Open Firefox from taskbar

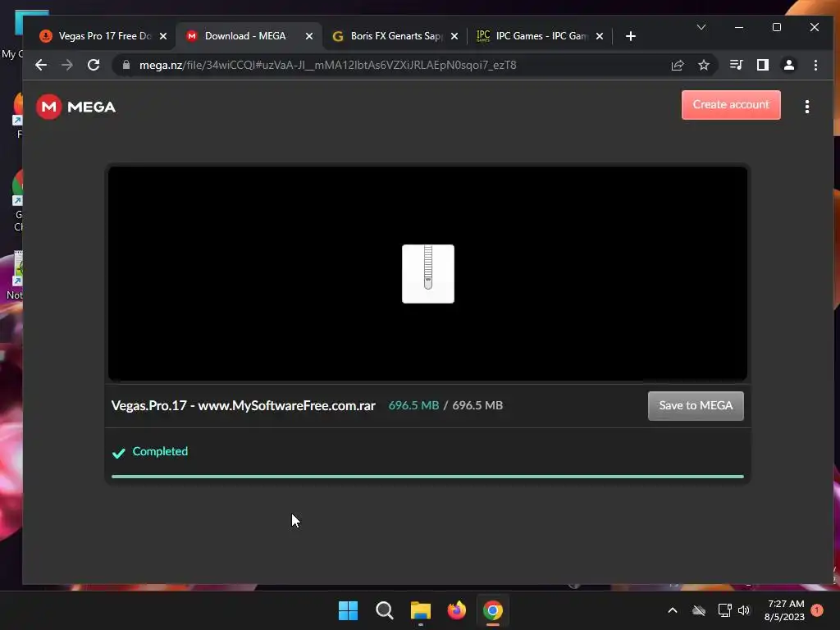pyautogui.click(x=456, y=610)
